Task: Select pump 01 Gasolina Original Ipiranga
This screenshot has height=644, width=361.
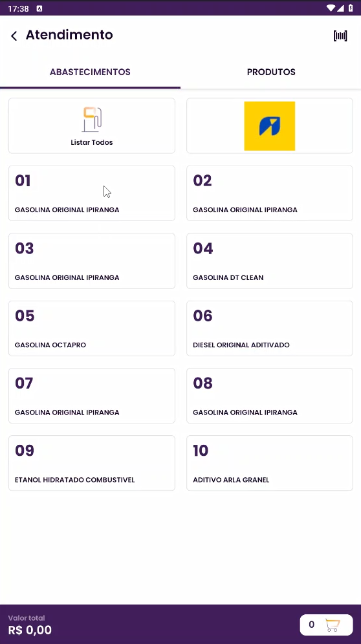Action: 92,193
